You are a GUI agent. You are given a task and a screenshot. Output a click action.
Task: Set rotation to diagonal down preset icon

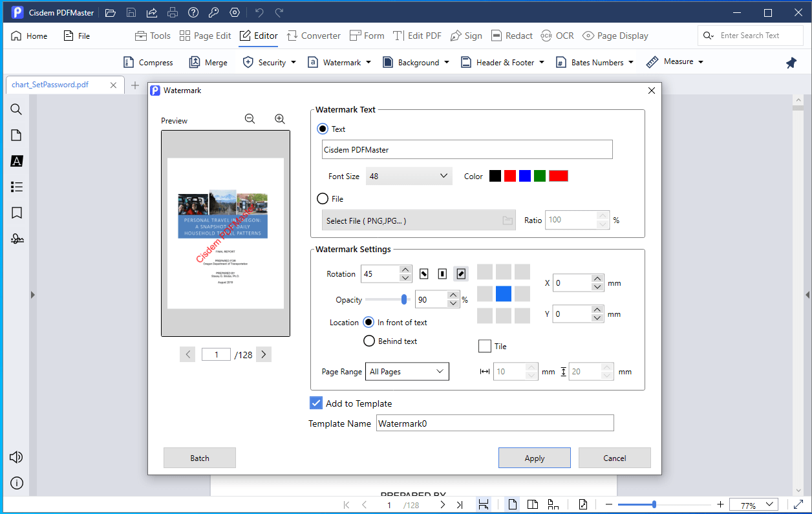click(x=424, y=274)
